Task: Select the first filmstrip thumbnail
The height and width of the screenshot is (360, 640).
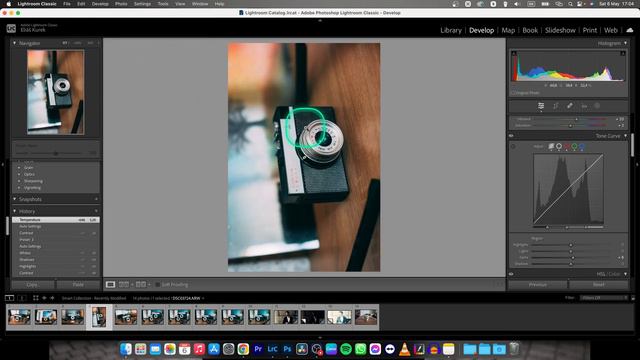Action: 19,317
